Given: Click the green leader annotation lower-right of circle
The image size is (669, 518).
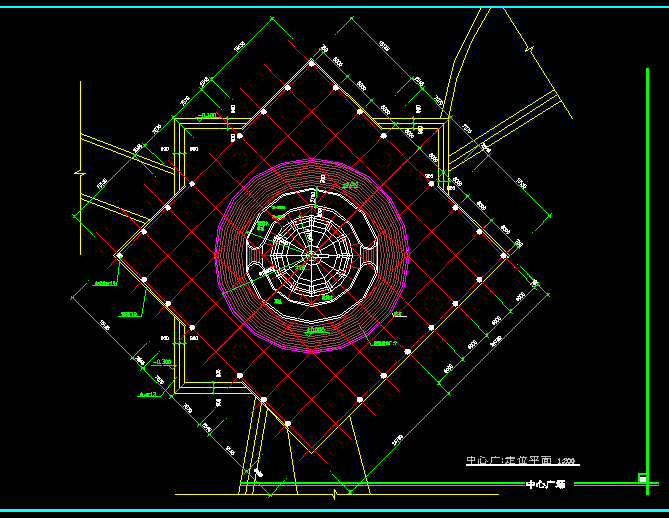Looking at the screenshot, I should pyautogui.click(x=382, y=343).
